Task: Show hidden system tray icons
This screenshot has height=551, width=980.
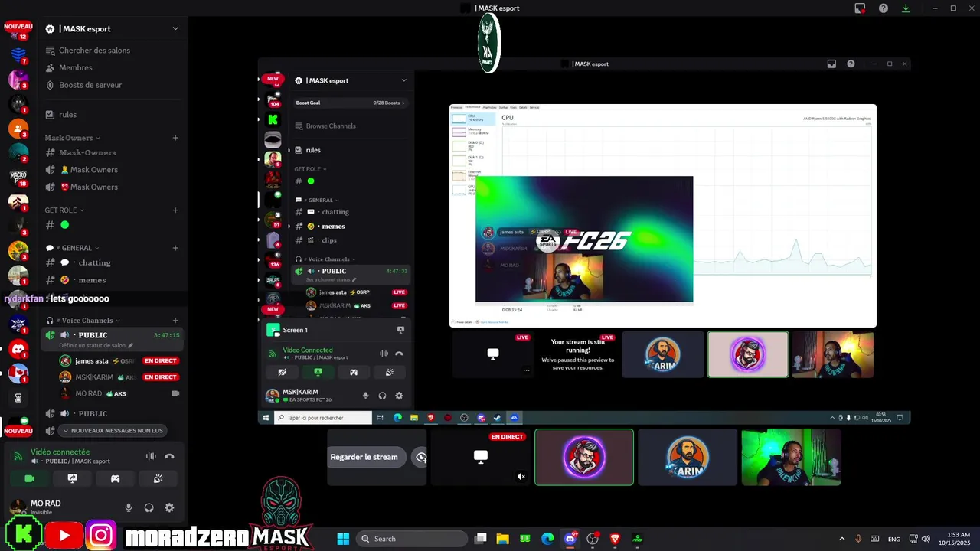Action: (842, 539)
